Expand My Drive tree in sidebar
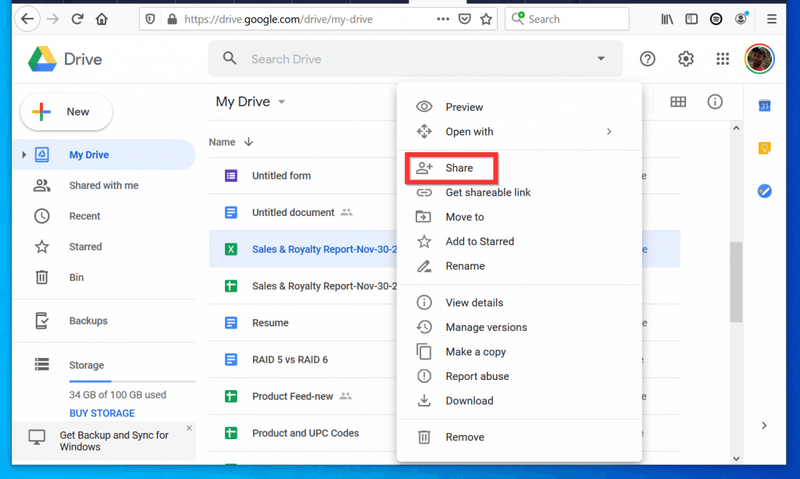Image resolution: width=800 pixels, height=479 pixels. 23,155
